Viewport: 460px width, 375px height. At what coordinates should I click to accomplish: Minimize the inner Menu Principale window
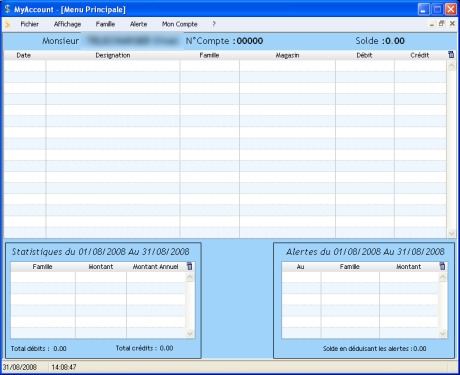tap(432, 24)
